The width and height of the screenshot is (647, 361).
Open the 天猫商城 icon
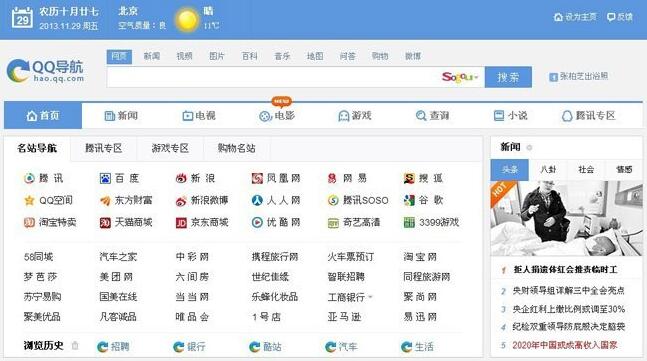pos(105,223)
